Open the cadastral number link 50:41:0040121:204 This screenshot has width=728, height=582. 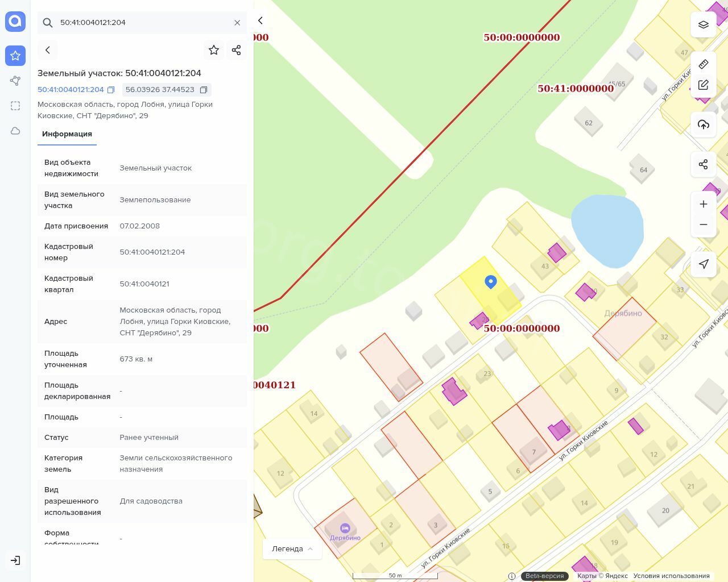pyautogui.click(x=71, y=90)
